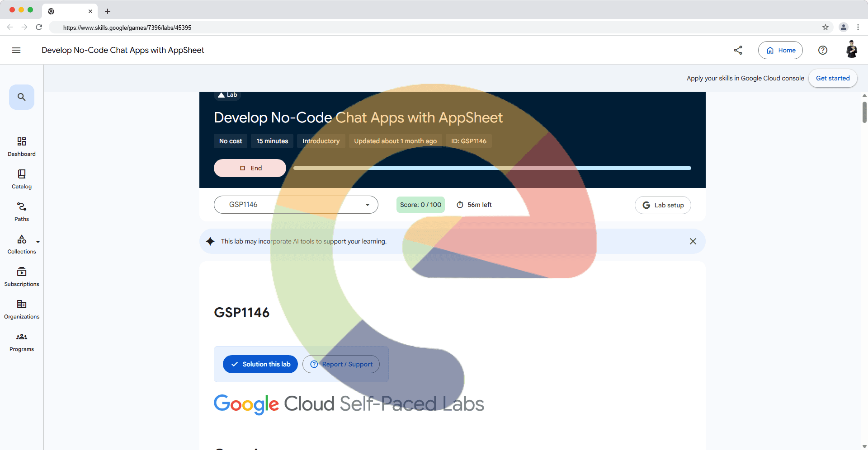Click the page title in header bar
The height and width of the screenshot is (450, 868).
[x=123, y=50]
